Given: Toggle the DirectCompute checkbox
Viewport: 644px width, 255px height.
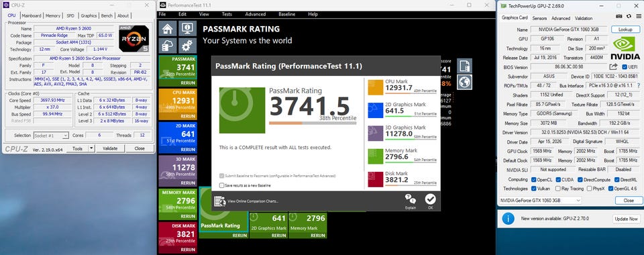Looking at the screenshot, I should pos(580,179).
